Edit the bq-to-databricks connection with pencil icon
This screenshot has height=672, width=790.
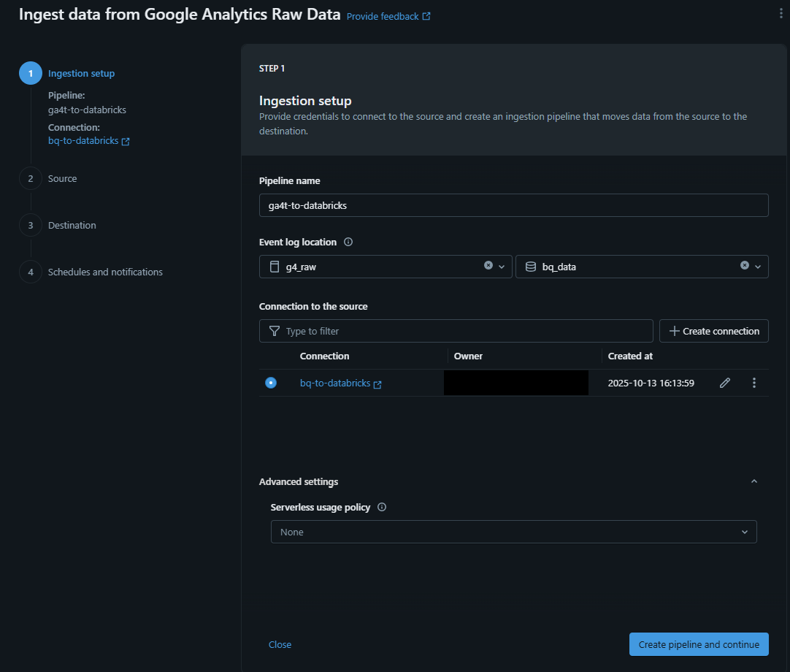coord(724,383)
